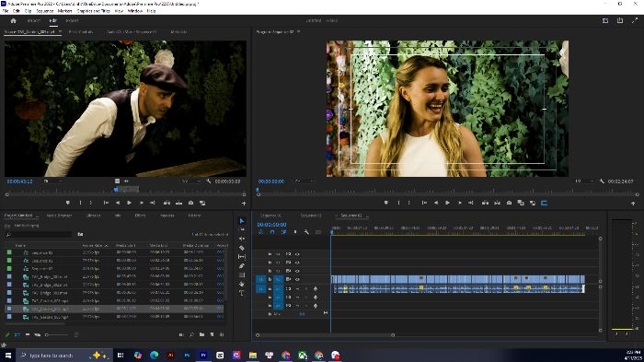Toggle Linked Selection in the timeline
Image resolution: width=644 pixels, height=362 pixels.
[283, 232]
